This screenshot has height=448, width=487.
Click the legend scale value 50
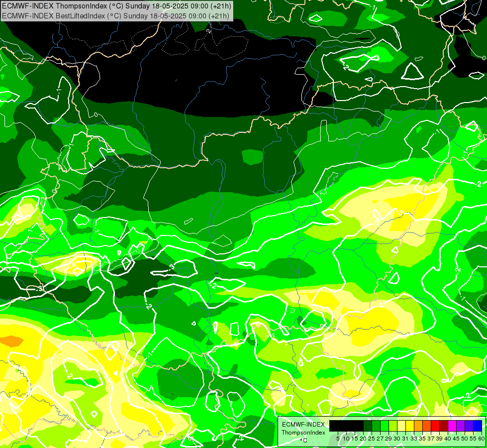pos(465,439)
